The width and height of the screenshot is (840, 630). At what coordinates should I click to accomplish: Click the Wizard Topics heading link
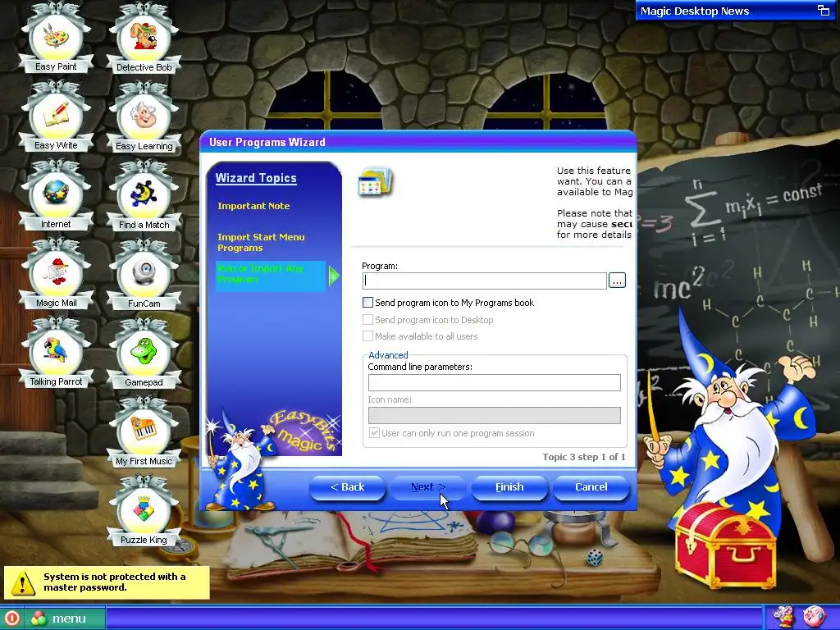256,178
